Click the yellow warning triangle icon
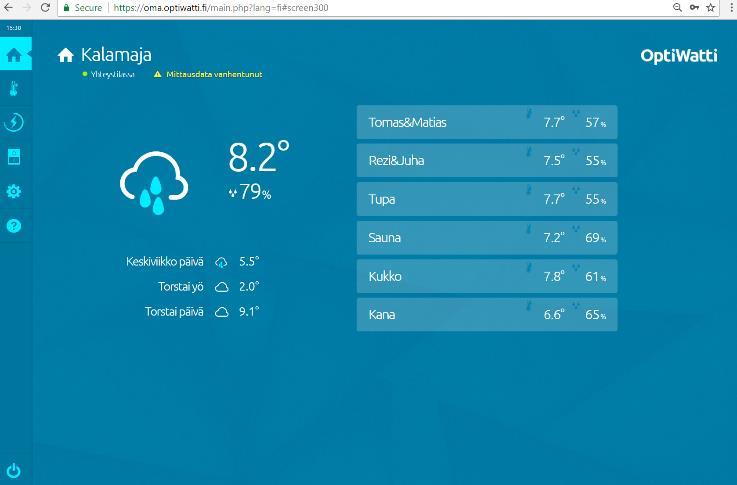This screenshot has height=485, width=737. [x=157, y=74]
